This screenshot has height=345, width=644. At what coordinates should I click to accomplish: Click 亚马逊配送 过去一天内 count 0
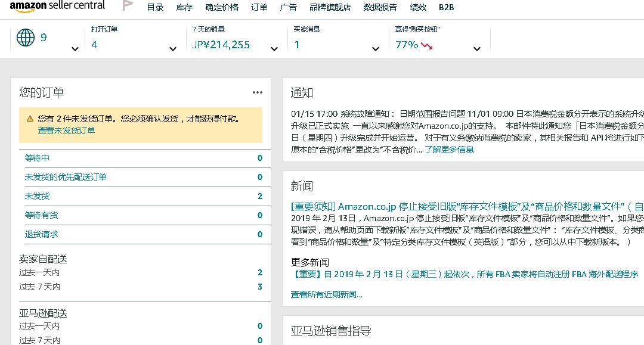point(260,326)
